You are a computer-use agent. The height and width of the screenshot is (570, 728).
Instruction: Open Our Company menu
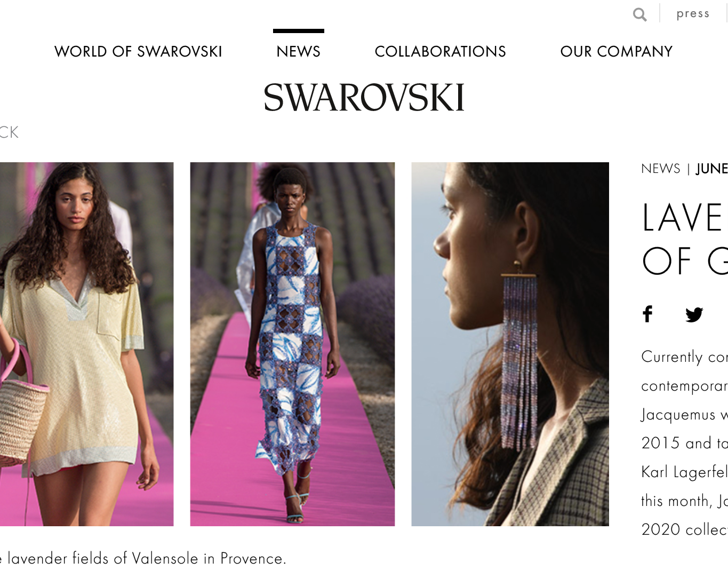pos(617,51)
